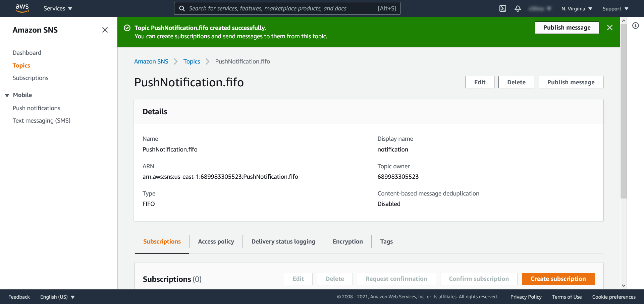Viewport: 644px width, 304px height.
Task: Open Subscriptions in the sidebar
Action: [x=31, y=78]
